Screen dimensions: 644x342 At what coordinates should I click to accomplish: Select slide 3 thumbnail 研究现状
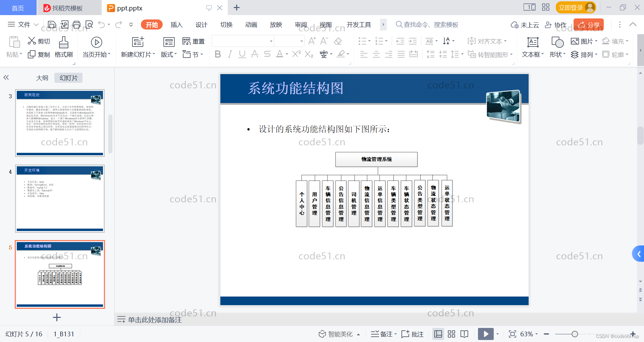[x=60, y=123]
